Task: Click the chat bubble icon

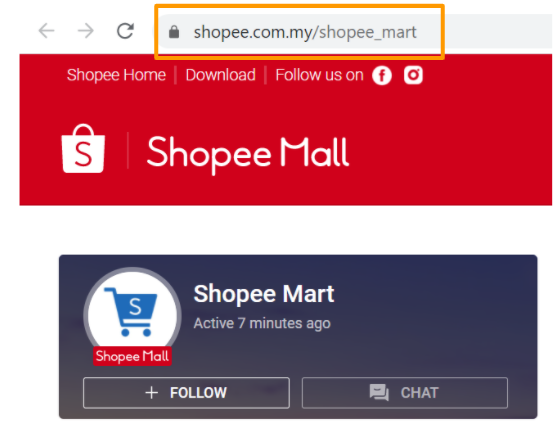Action: [x=379, y=392]
